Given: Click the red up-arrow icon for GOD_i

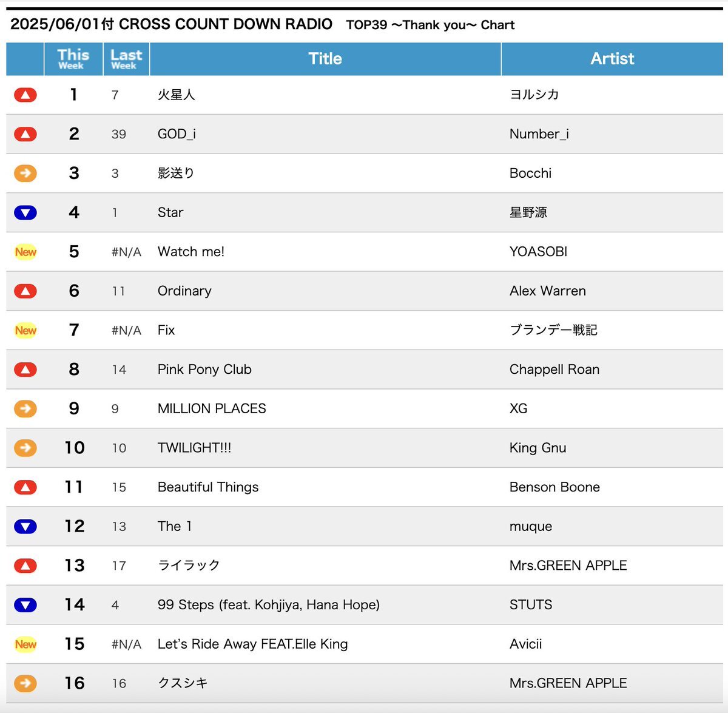Looking at the screenshot, I should [x=25, y=134].
